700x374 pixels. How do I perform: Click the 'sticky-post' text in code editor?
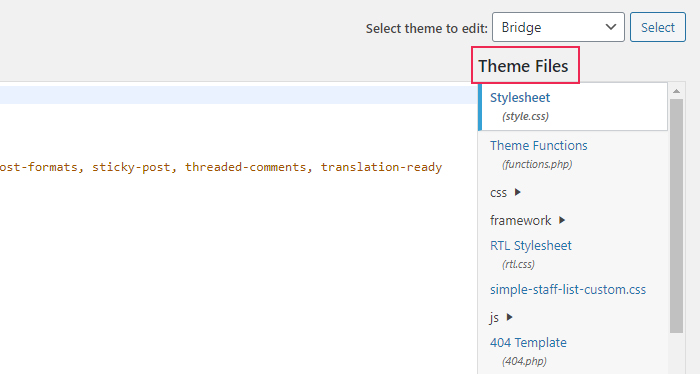(x=131, y=167)
